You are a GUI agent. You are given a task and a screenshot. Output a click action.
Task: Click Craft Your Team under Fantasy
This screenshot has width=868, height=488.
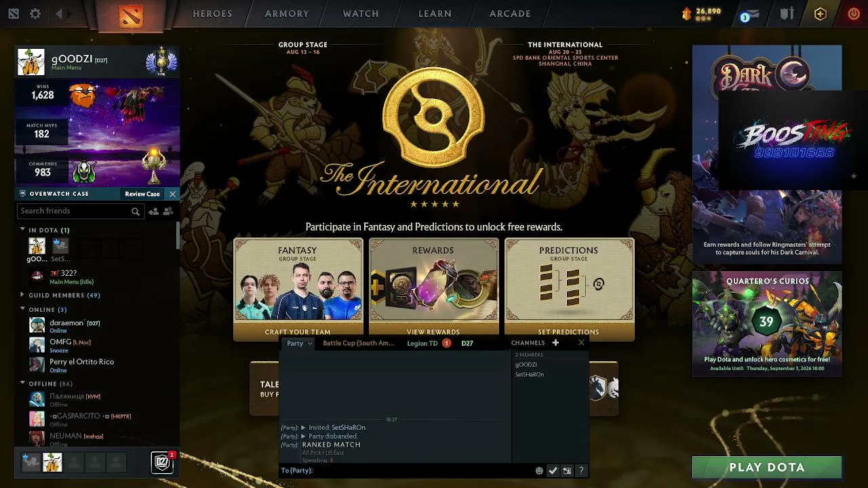(298, 332)
